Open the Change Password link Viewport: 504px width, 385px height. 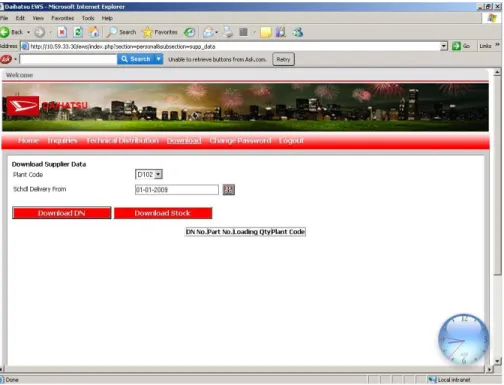[240, 141]
